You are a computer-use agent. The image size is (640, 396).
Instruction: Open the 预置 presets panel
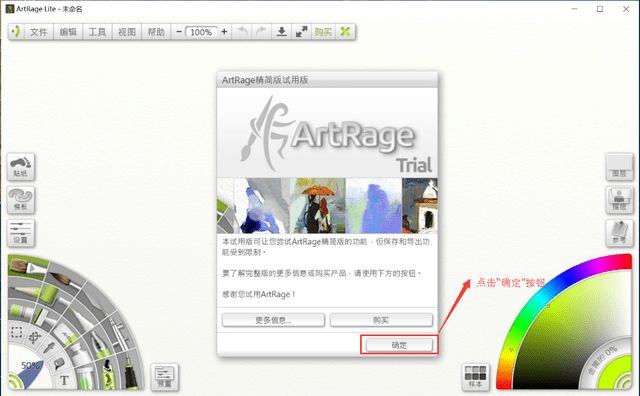click(x=164, y=377)
